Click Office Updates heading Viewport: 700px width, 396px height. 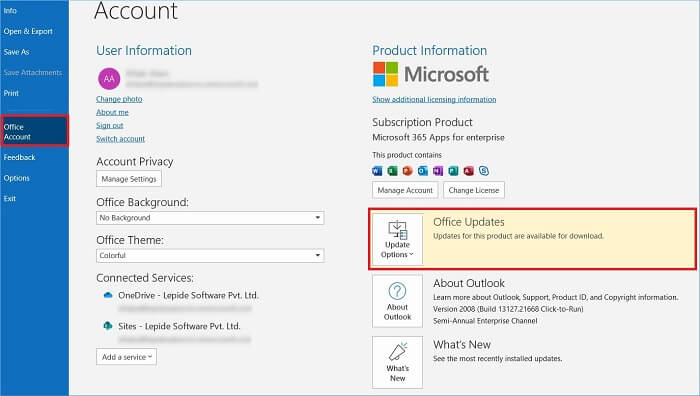pos(469,222)
